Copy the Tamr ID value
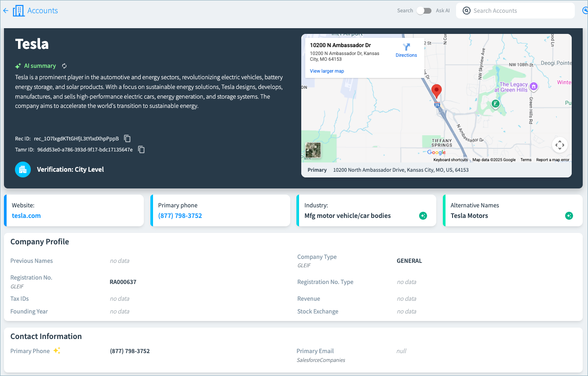 [142, 150]
